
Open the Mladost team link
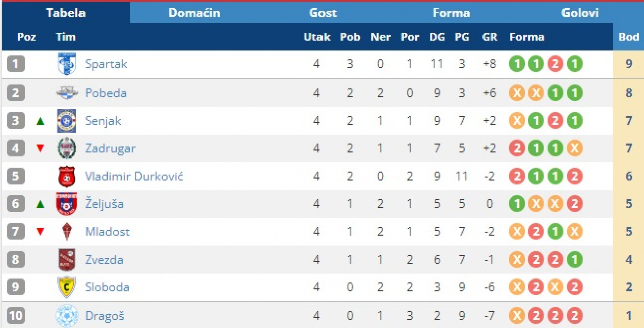(x=107, y=232)
